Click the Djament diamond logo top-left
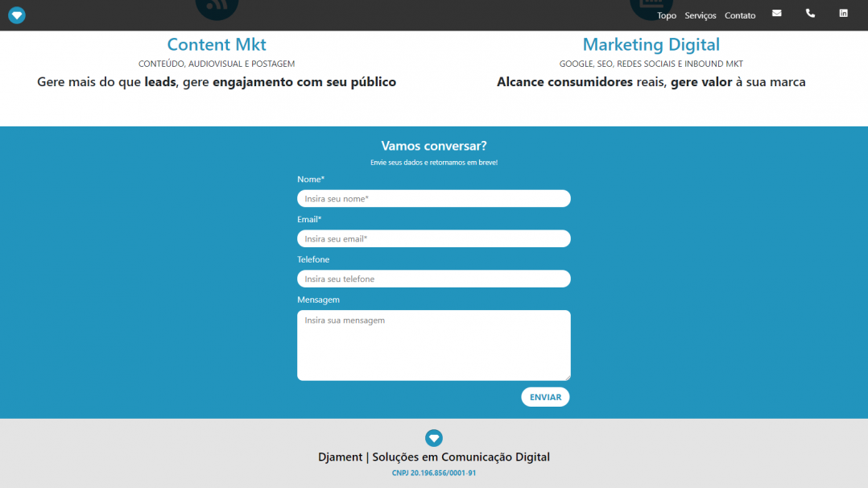 (16, 14)
